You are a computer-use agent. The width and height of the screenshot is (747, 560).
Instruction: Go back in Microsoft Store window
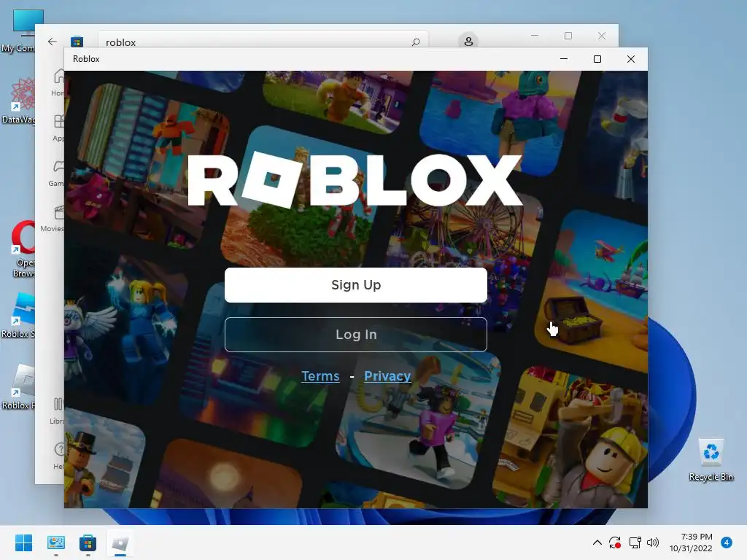[x=53, y=42]
